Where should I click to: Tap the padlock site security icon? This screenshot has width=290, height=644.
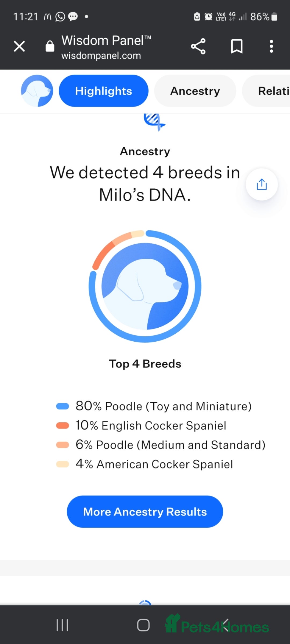[x=50, y=46]
